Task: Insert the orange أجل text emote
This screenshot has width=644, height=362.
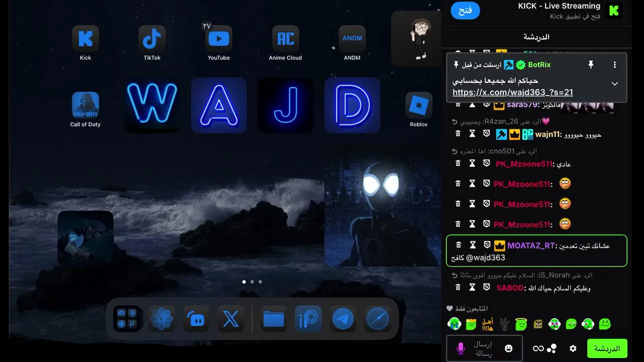Action: click(488, 324)
